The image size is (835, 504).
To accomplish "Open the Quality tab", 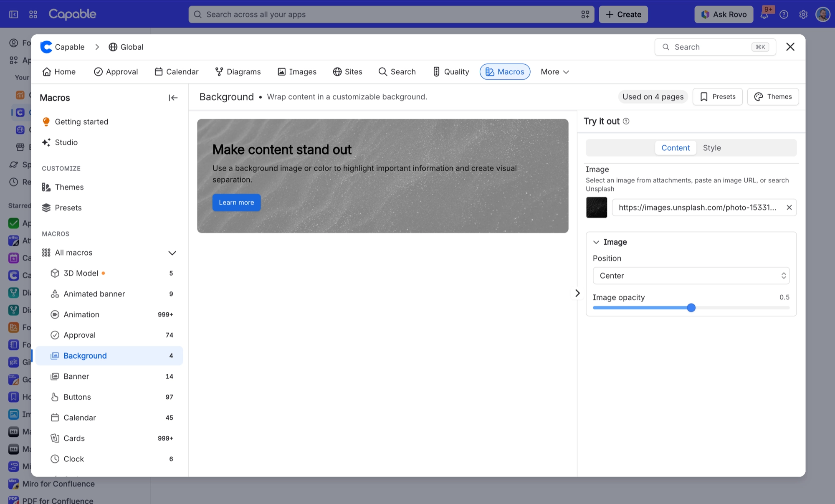I will [x=450, y=72].
